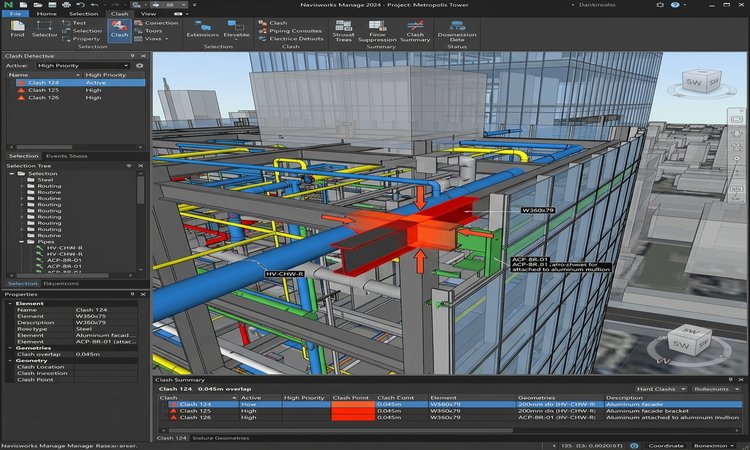Click the Selector tool icon
This screenshot has width=750, height=450.
(x=44, y=29)
